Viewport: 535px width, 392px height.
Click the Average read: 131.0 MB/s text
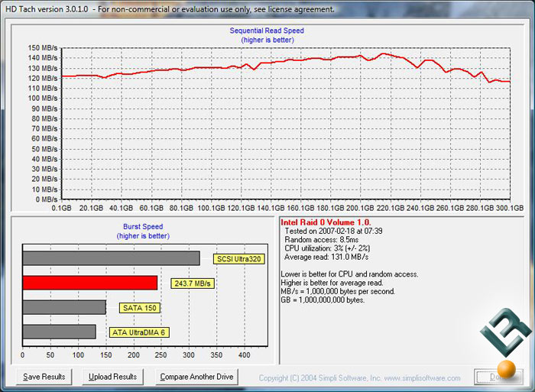[x=326, y=257]
